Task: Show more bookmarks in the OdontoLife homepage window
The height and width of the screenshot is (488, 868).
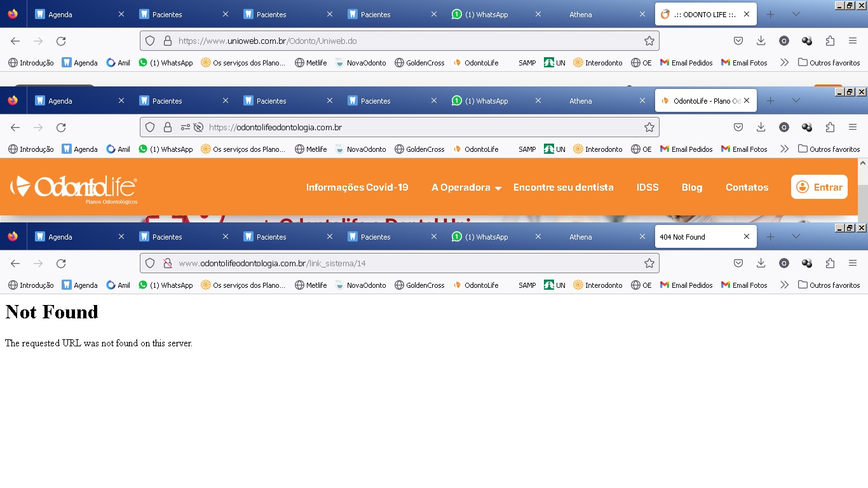Action: click(x=784, y=149)
